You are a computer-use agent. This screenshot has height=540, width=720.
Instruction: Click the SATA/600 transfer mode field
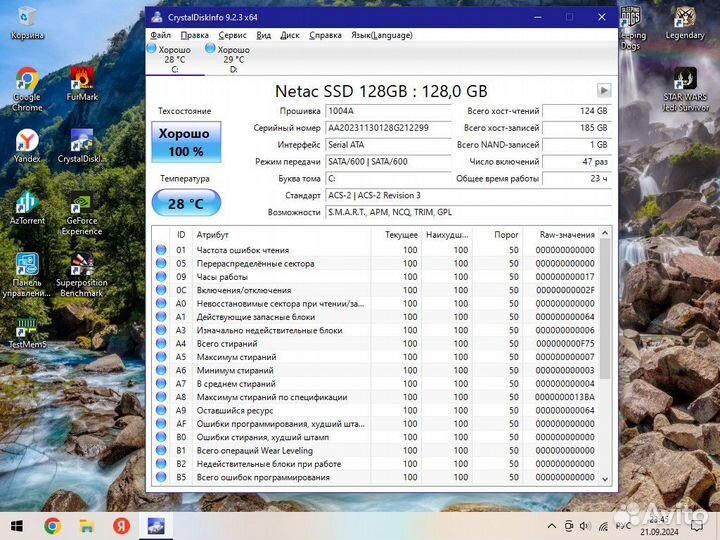[x=388, y=162]
